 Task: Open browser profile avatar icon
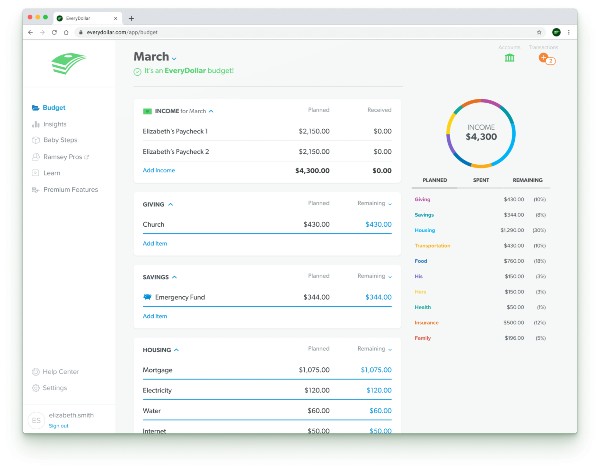tap(556, 33)
